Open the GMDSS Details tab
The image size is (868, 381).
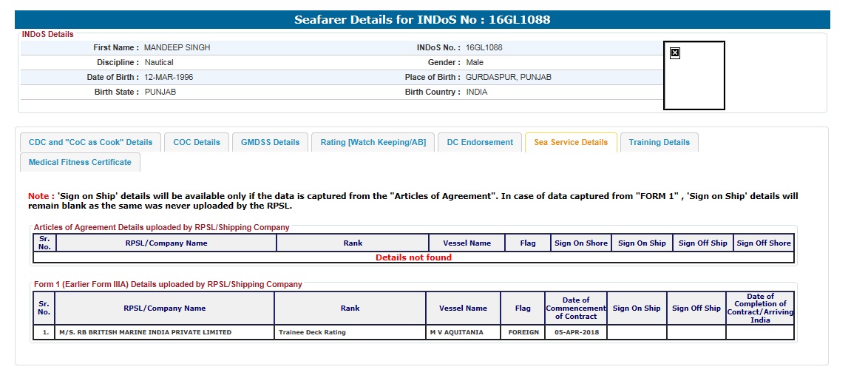click(x=270, y=142)
